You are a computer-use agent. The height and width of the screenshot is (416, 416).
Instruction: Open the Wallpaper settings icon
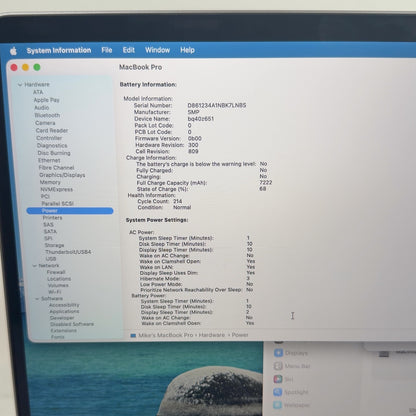278,405
